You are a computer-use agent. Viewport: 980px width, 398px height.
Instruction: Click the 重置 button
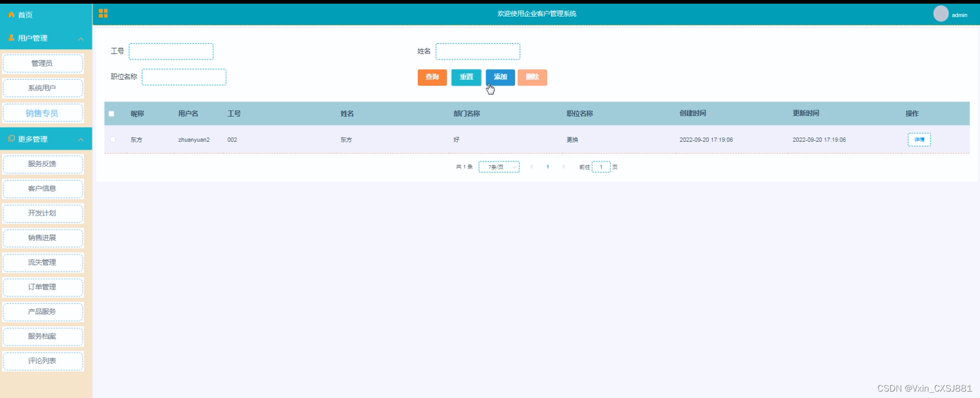click(466, 77)
